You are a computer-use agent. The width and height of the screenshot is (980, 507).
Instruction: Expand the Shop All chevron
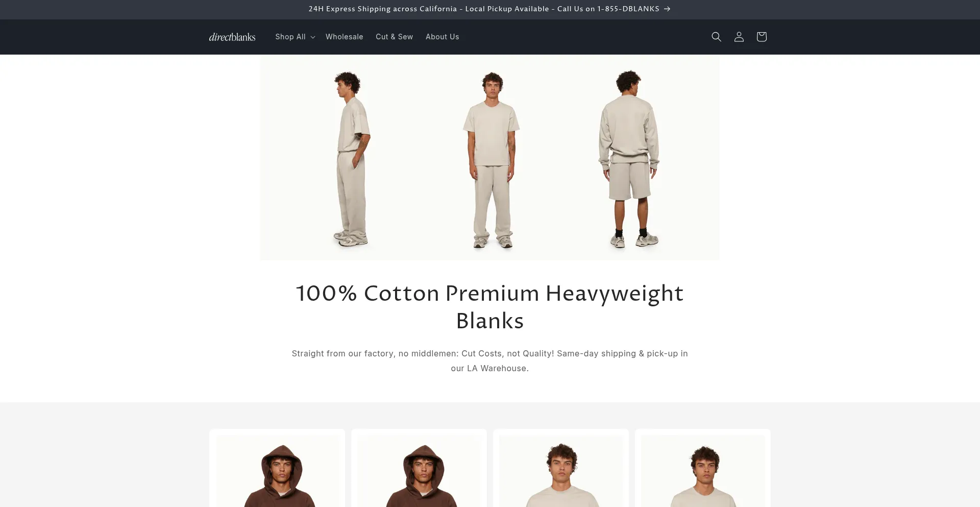[313, 37]
